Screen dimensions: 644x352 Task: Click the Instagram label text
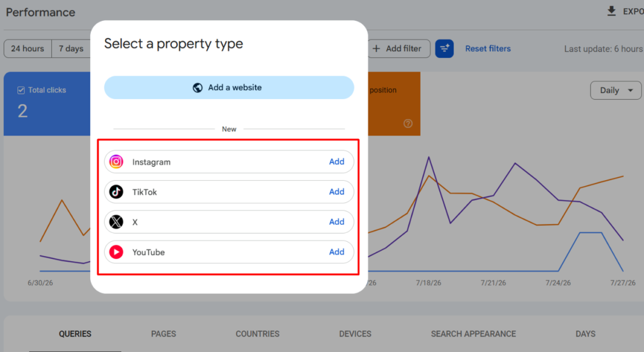(x=151, y=162)
